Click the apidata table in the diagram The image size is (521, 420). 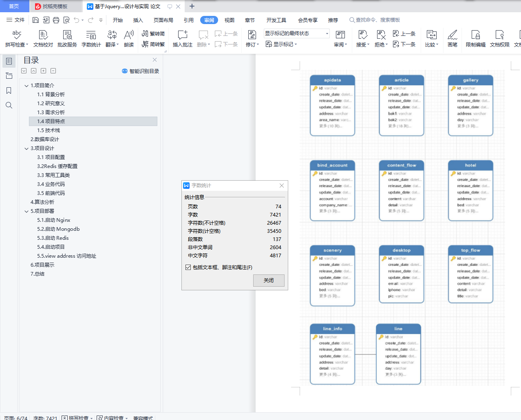coord(332,105)
